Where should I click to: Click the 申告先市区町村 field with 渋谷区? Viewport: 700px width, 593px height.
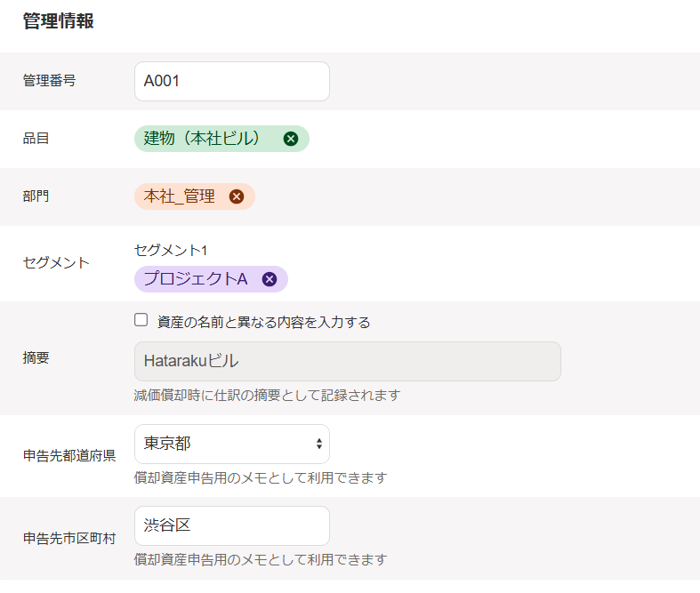pos(231,525)
